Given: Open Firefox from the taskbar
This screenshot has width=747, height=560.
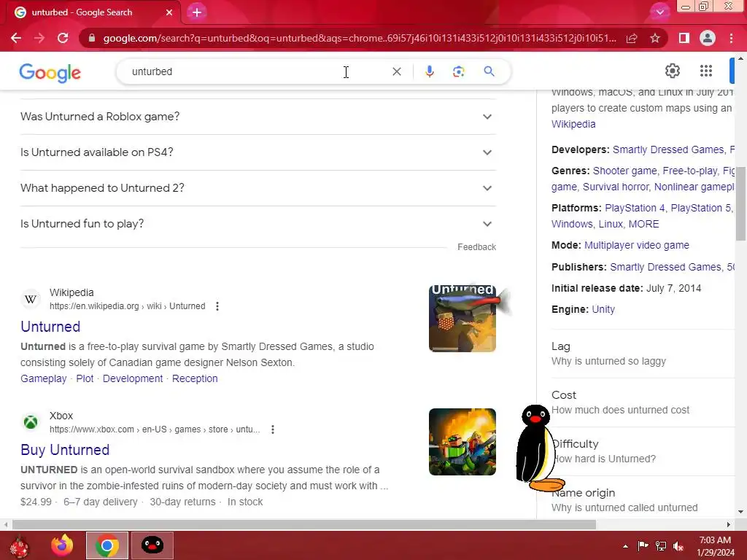Looking at the screenshot, I should click(x=63, y=545).
